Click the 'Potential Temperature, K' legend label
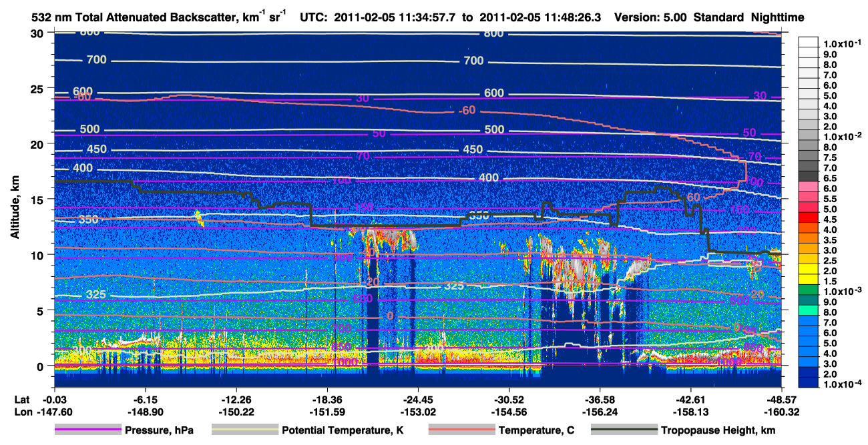Image resolution: width=868 pixels, height=445 pixels. point(343,431)
